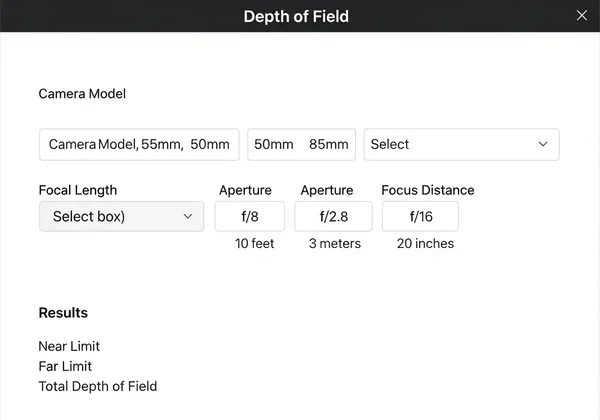Click the f/2.8 aperture field
This screenshot has width=600, height=420.
(x=333, y=217)
